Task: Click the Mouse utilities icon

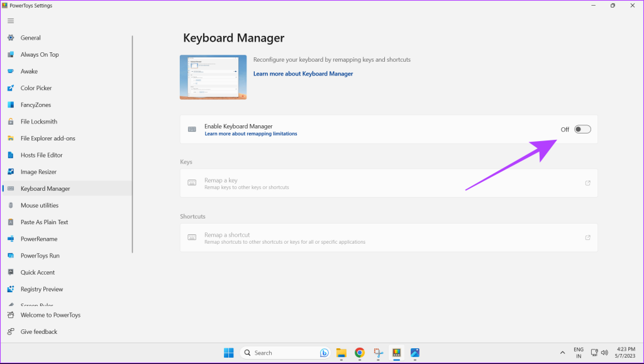Action: click(11, 205)
